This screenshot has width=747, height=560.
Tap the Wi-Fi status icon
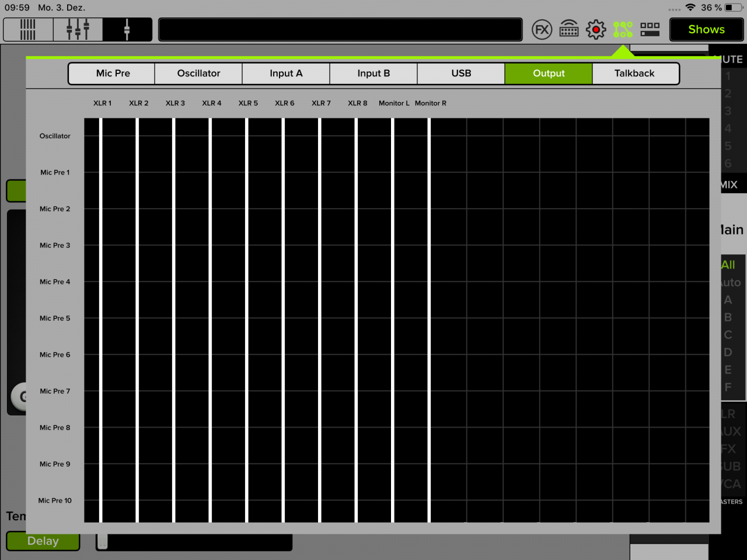point(690,8)
